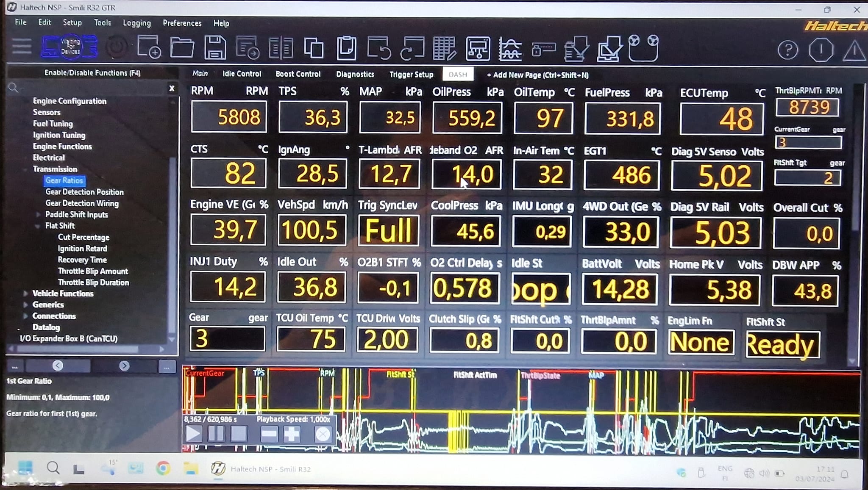Click the undo icon in the toolbar
This screenshot has width=868, height=490.
tap(378, 47)
